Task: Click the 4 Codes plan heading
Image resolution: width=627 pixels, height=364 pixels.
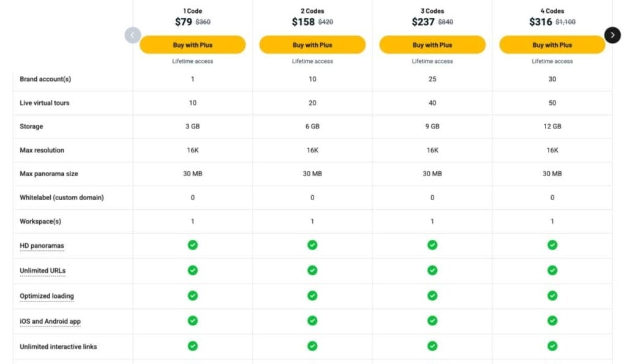Action: click(552, 11)
